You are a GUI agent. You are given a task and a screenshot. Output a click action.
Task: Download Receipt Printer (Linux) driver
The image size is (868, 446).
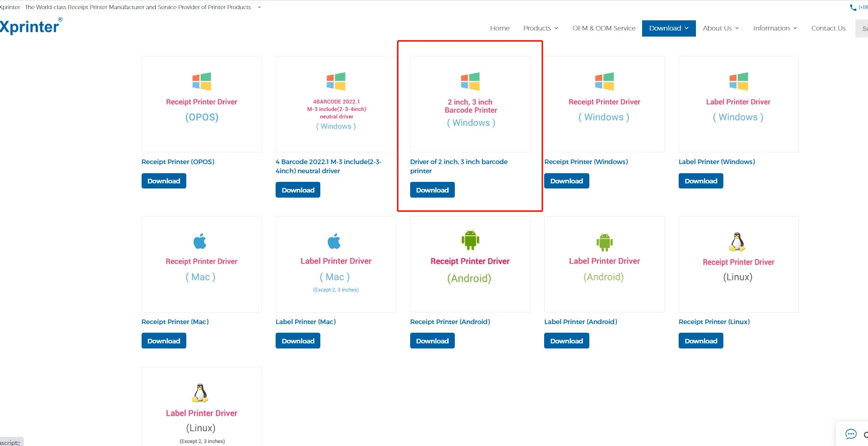pyautogui.click(x=701, y=341)
